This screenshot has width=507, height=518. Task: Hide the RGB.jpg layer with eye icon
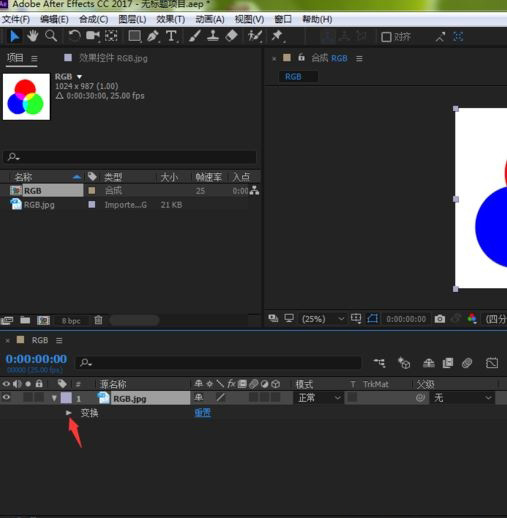tap(6, 397)
